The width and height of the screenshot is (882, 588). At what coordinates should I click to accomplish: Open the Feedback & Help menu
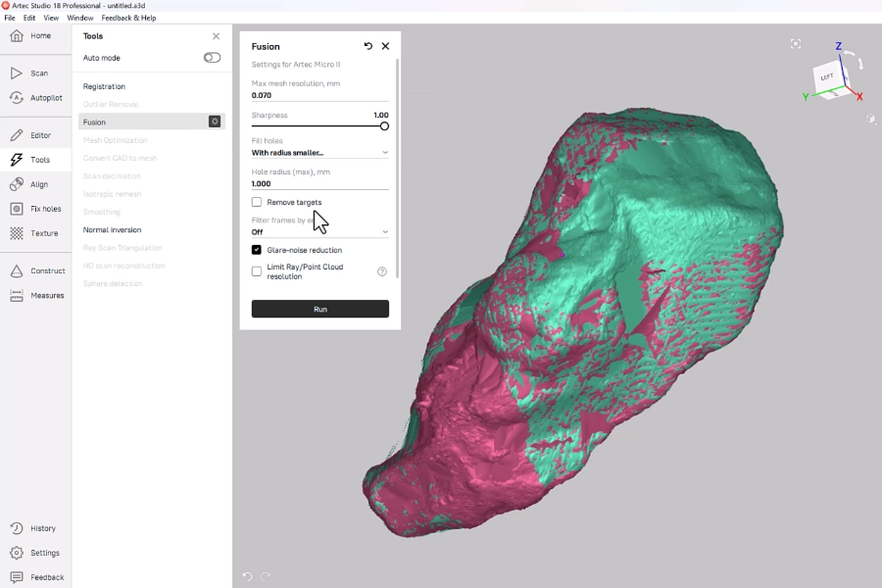click(128, 18)
